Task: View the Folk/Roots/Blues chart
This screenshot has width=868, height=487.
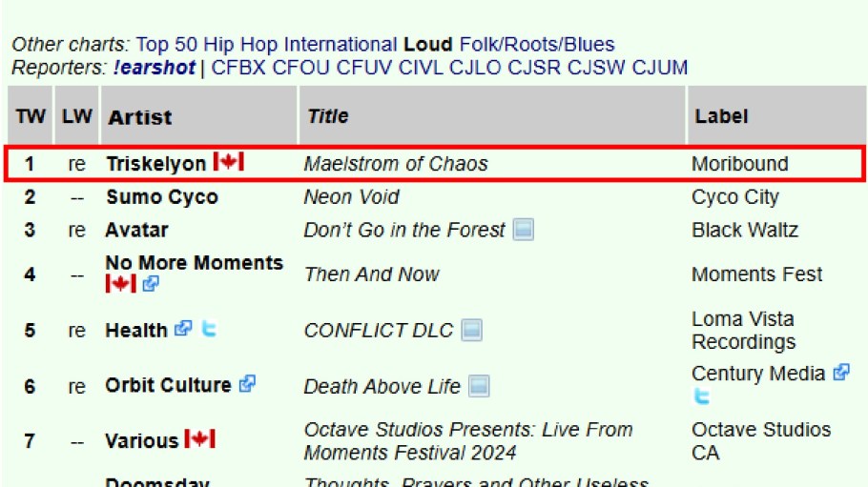Action: pos(537,45)
